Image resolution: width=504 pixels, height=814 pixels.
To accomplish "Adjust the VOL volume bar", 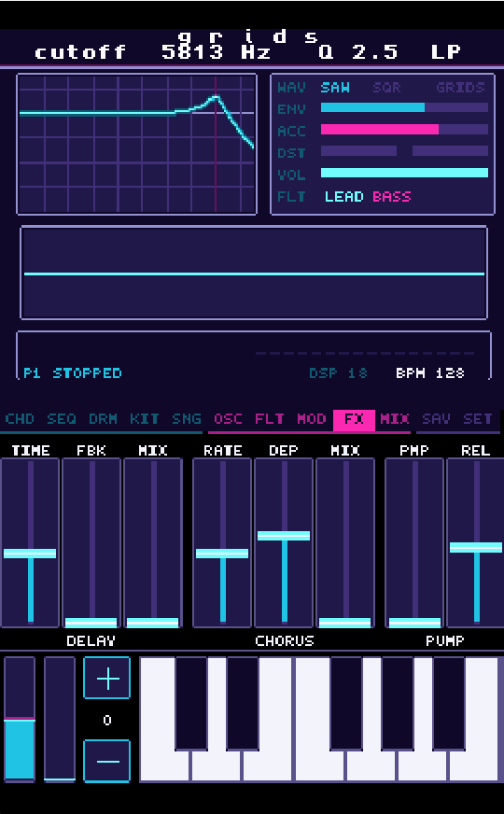I will [404, 173].
